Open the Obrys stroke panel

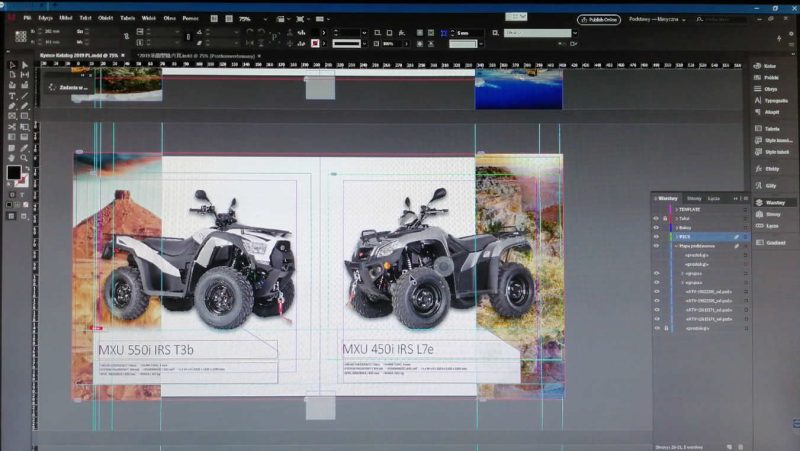coord(767,89)
